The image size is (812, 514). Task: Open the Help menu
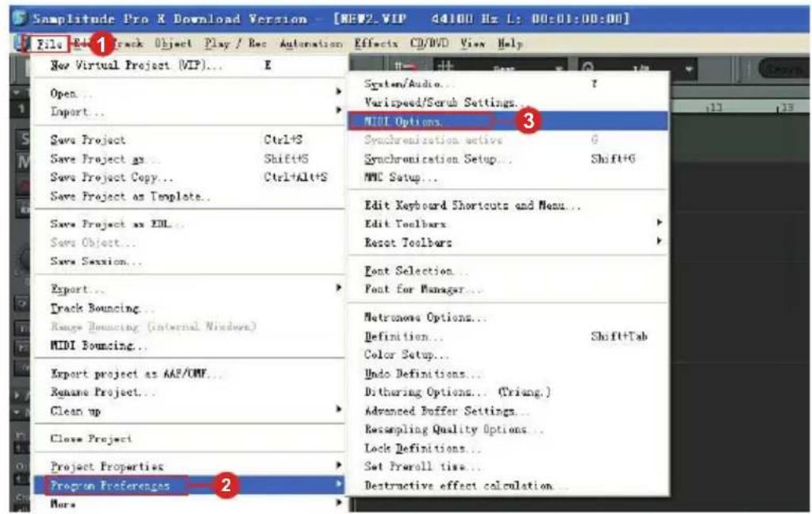510,44
